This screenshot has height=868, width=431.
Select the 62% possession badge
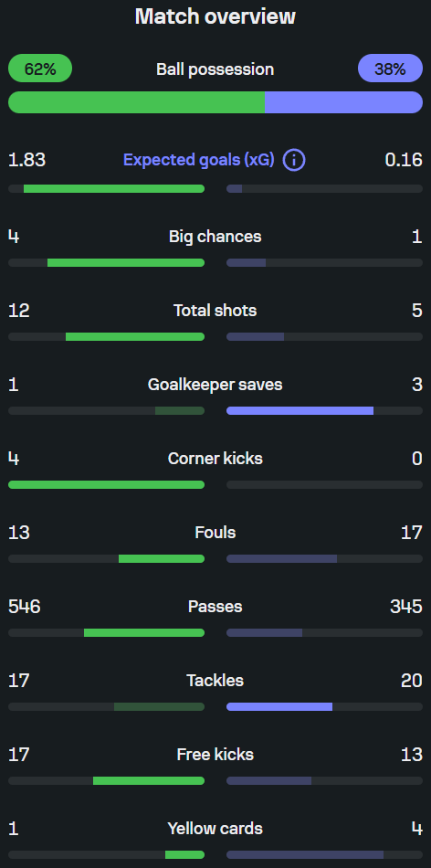tap(40, 69)
